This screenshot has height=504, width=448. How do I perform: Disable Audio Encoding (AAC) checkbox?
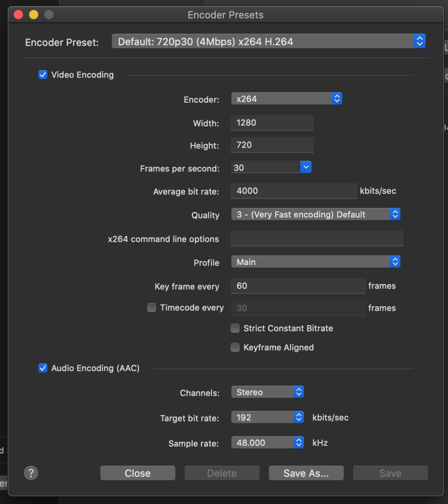pos(43,368)
